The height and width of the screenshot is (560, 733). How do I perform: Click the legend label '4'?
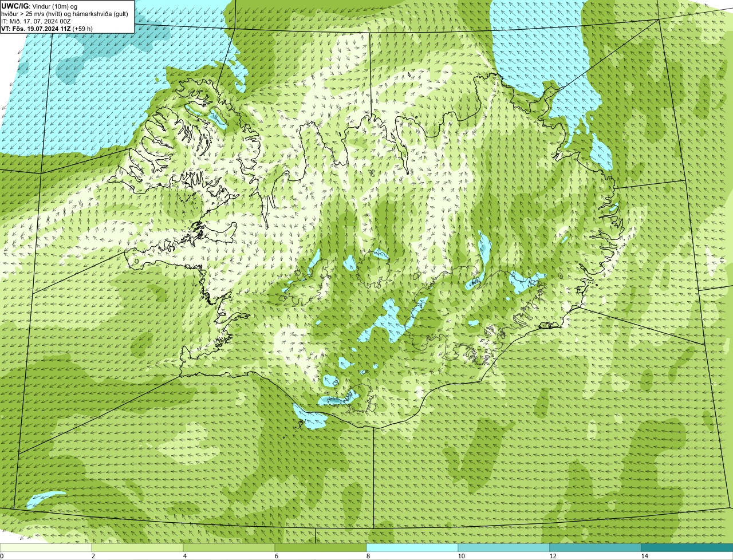(184, 556)
